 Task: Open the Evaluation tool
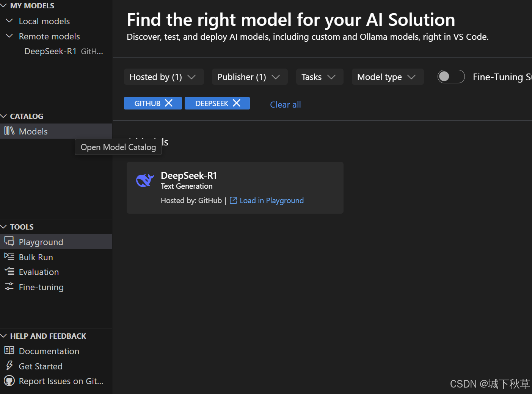[x=56, y=272]
